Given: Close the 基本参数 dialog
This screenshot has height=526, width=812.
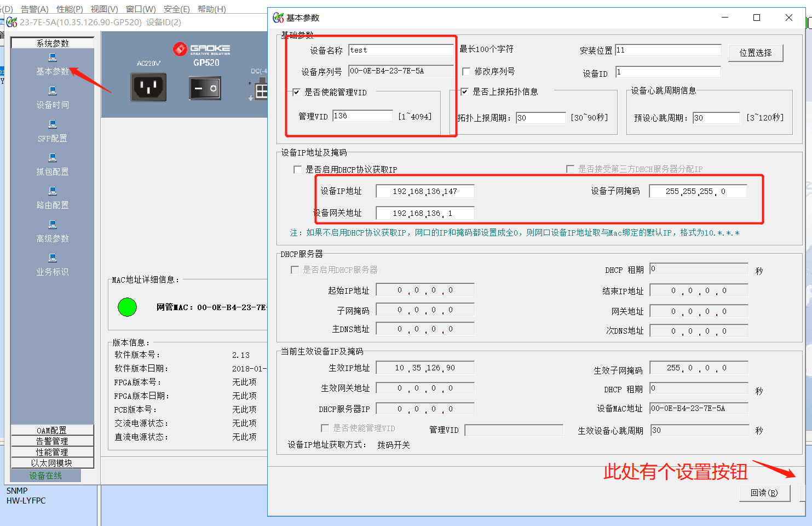Looking at the screenshot, I should pos(789,18).
